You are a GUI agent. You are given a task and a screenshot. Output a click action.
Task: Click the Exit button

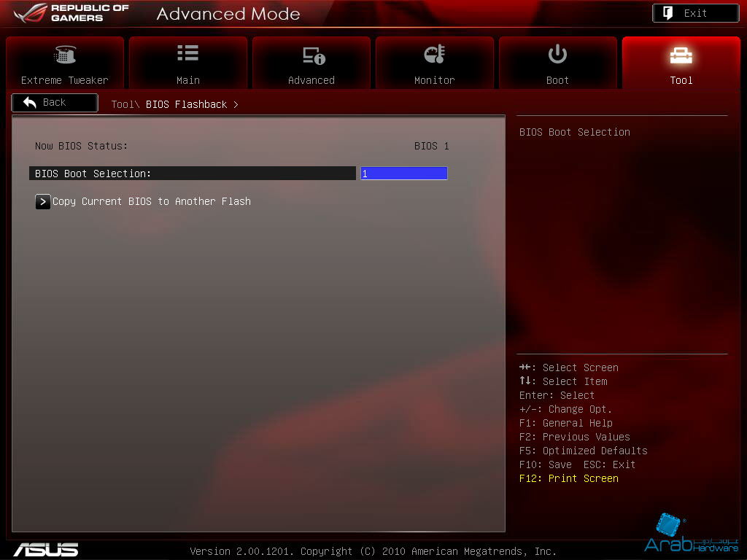(695, 13)
